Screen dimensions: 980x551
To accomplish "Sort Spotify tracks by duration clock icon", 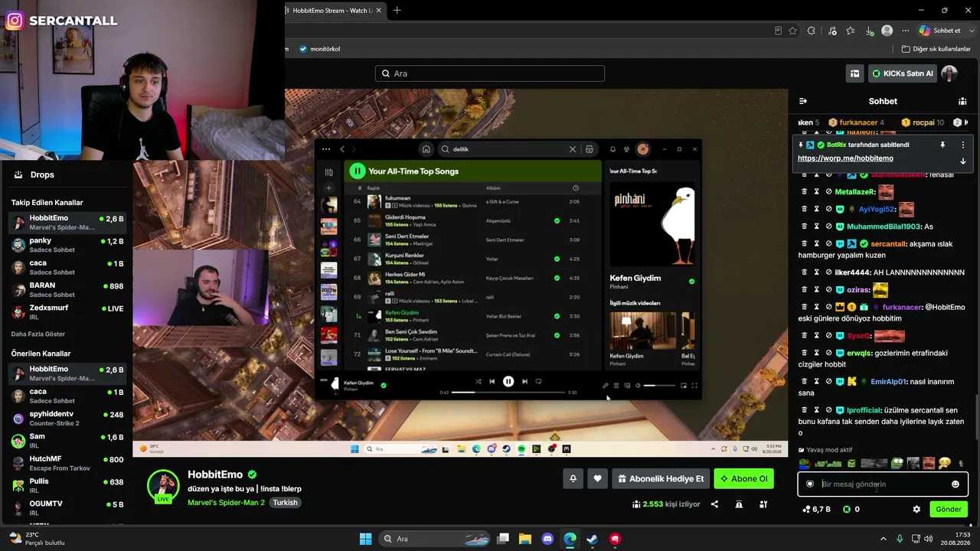I will click(x=576, y=188).
